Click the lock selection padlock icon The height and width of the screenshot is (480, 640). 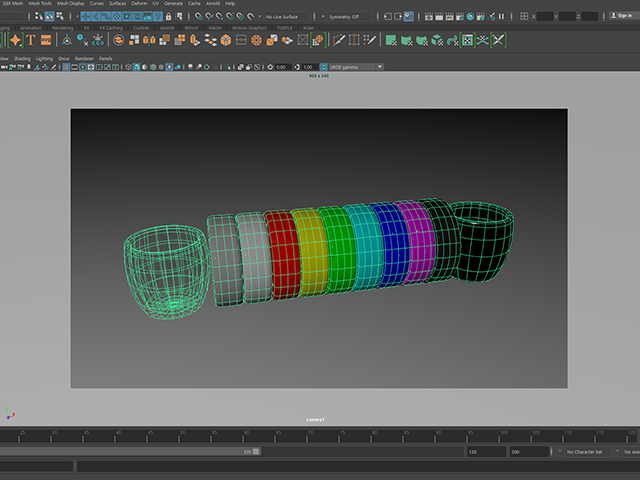168,16
